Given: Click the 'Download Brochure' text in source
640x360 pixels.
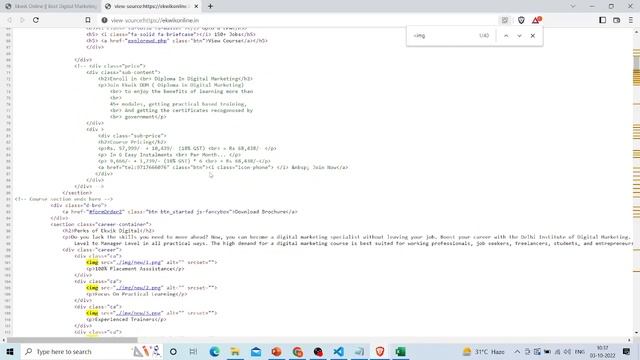Looking at the screenshot, I should pos(260,212).
